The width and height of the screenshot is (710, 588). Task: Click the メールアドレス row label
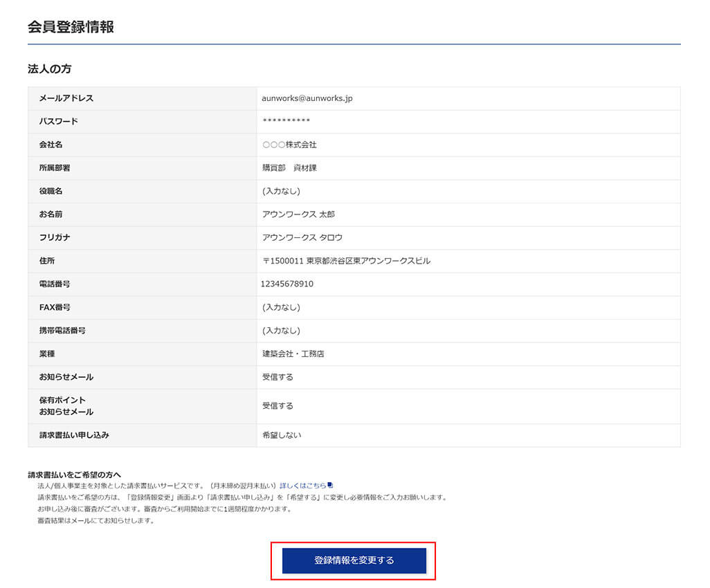66,98
